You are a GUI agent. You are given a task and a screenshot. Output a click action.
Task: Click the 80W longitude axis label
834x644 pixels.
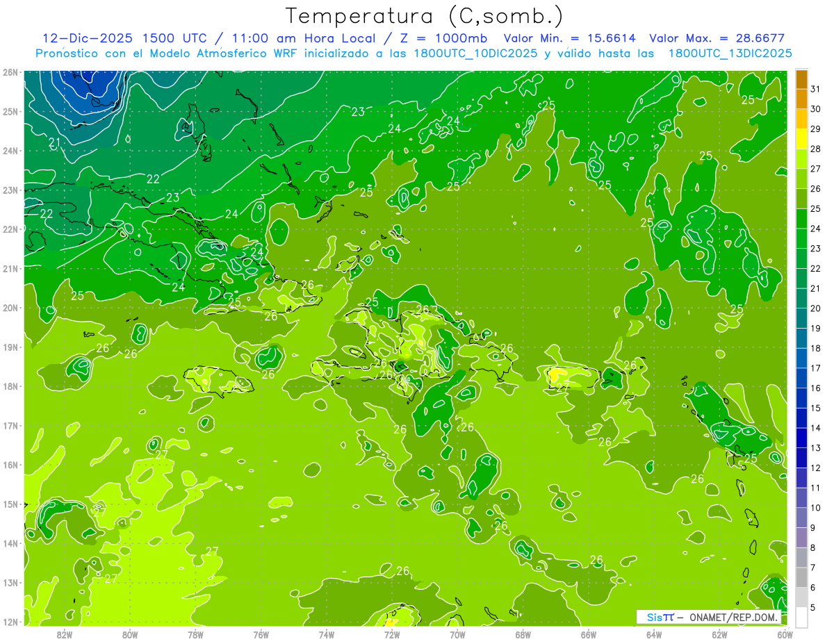point(130,634)
